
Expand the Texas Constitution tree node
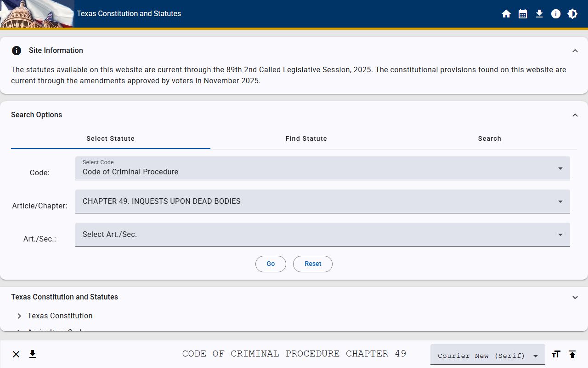[19, 316]
